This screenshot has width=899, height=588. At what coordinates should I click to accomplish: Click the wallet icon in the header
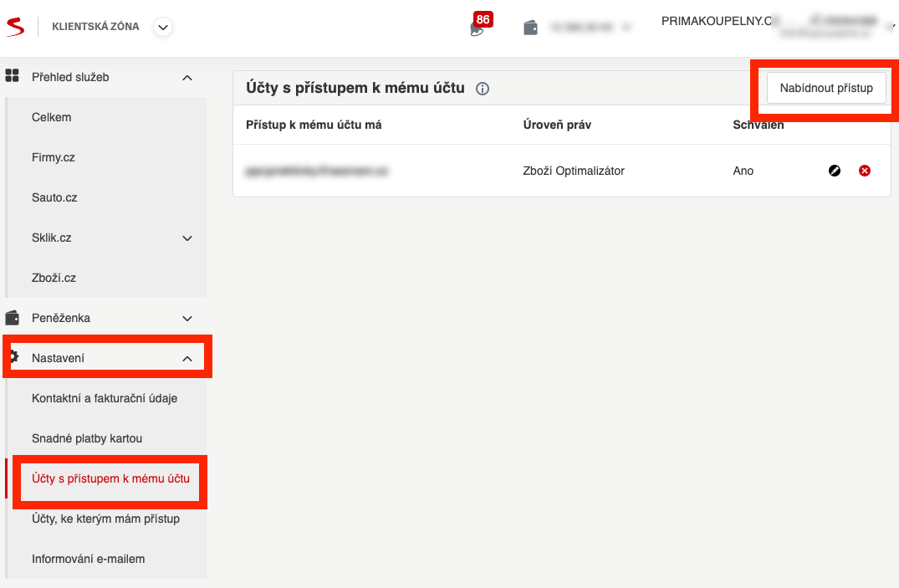coord(530,27)
